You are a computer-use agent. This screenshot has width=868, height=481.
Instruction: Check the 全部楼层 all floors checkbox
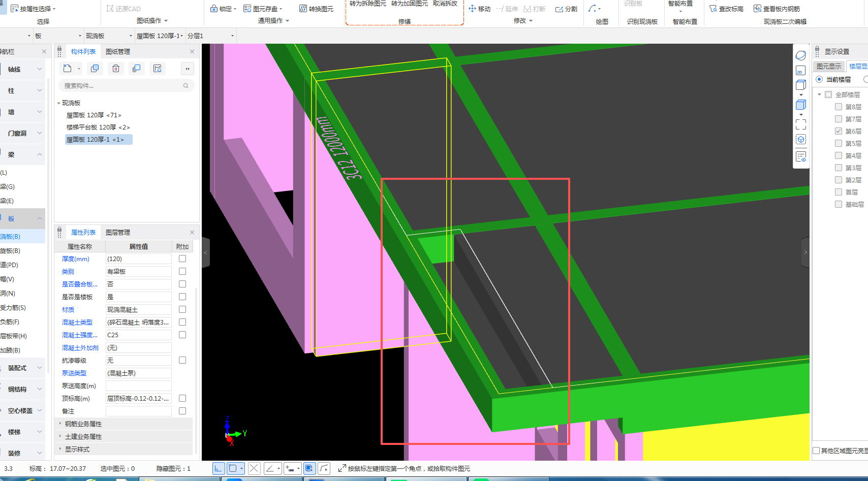[828, 94]
